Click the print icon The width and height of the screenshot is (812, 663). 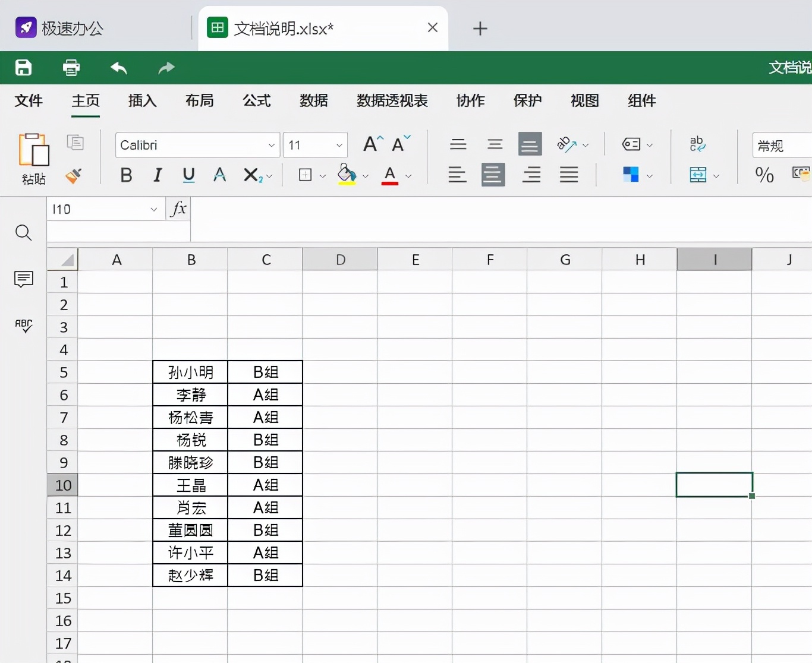pyautogui.click(x=71, y=68)
